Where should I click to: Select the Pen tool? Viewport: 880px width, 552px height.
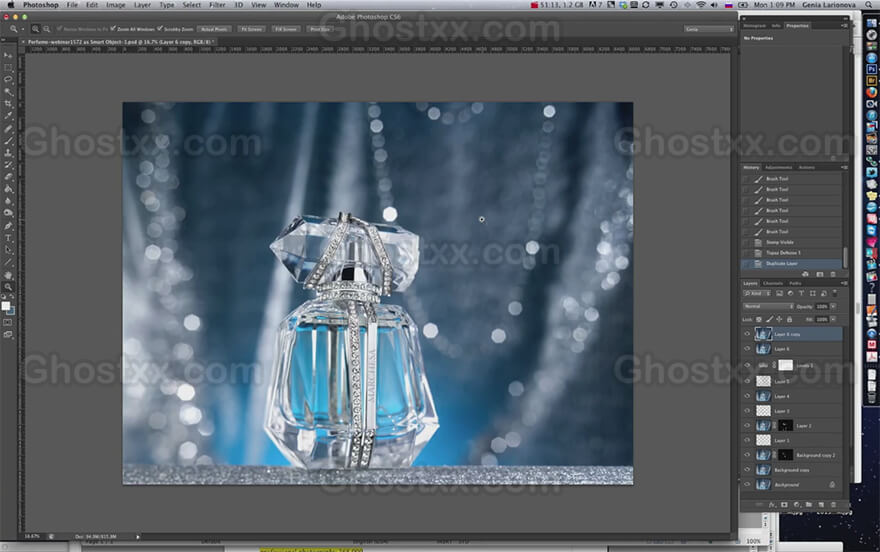pos(8,226)
